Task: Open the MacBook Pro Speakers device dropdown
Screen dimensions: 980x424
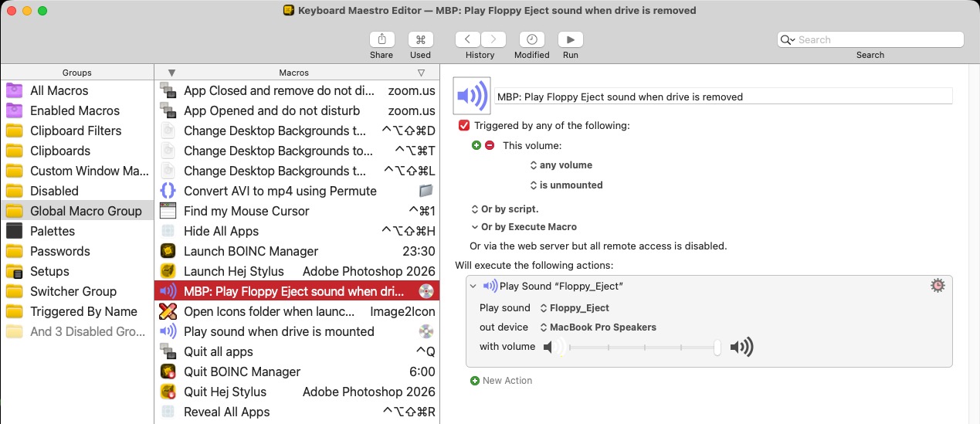Action: tap(598, 327)
